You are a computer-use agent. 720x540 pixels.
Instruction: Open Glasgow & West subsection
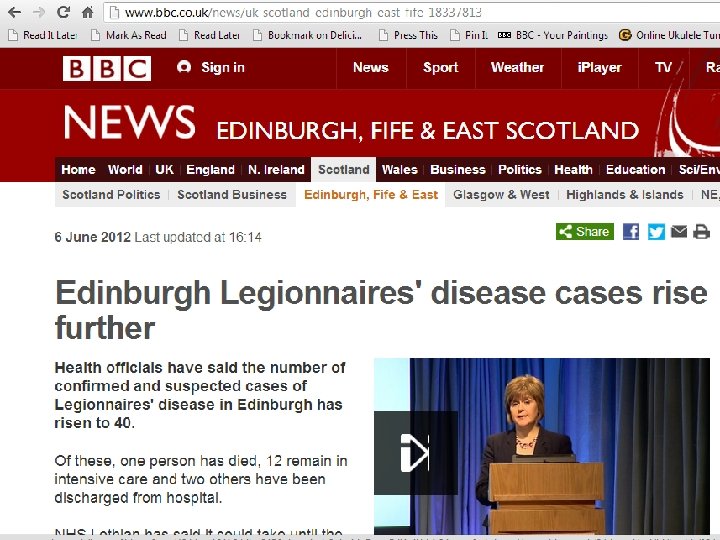point(501,195)
